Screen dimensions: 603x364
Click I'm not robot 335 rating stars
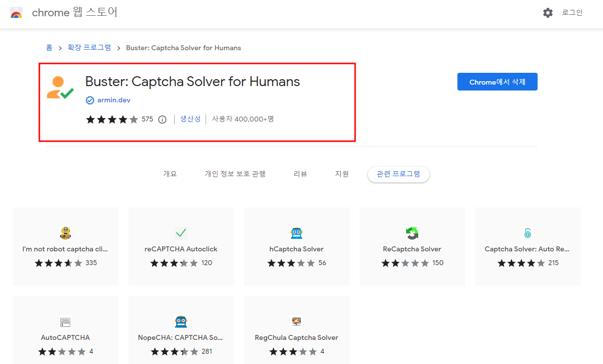[x=59, y=263]
